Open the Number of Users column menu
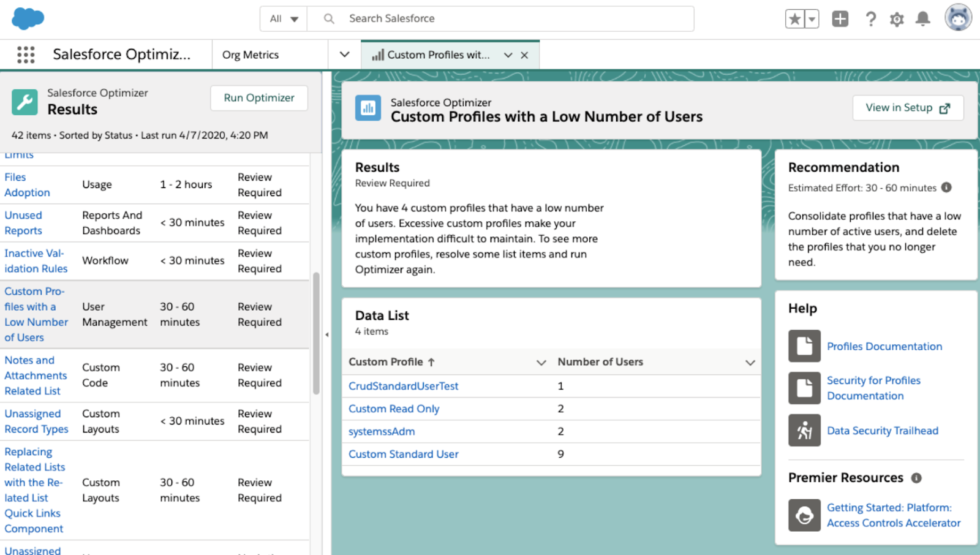This screenshot has width=980, height=555. 750,363
